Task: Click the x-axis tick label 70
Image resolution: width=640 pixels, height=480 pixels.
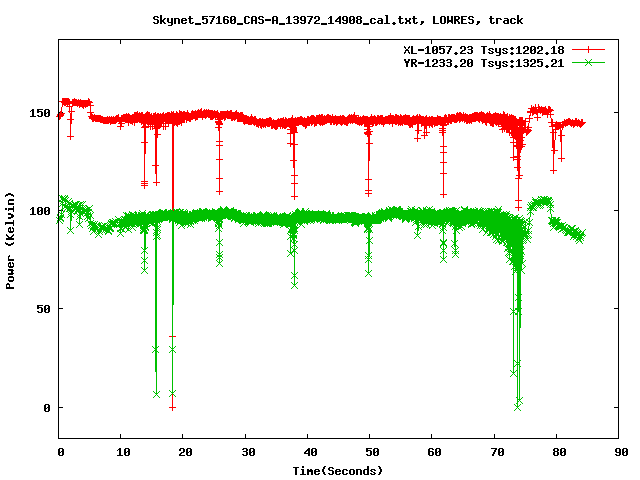Action: point(497,452)
